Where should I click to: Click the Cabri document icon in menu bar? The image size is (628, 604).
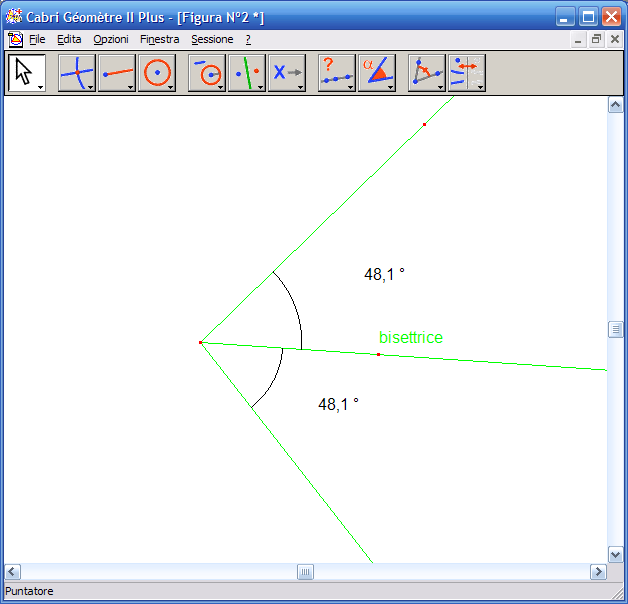point(15,39)
